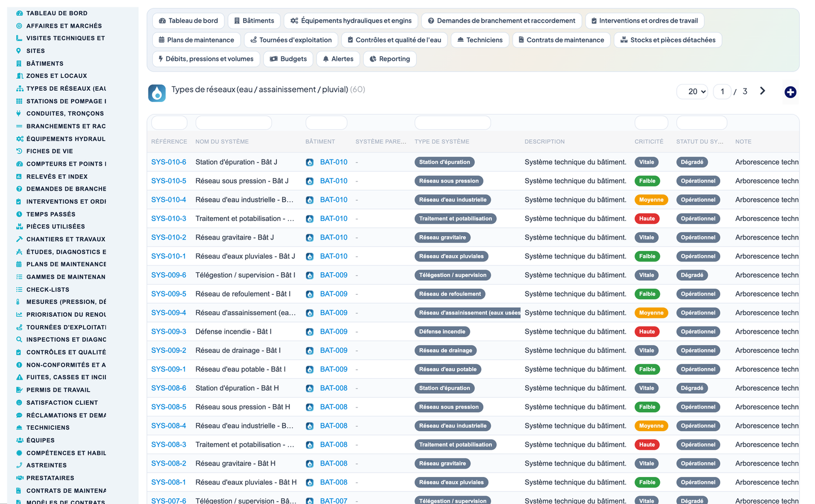Click the Pièces utilisées sidebar icon
Image resolution: width=815 pixels, height=504 pixels.
click(x=19, y=227)
